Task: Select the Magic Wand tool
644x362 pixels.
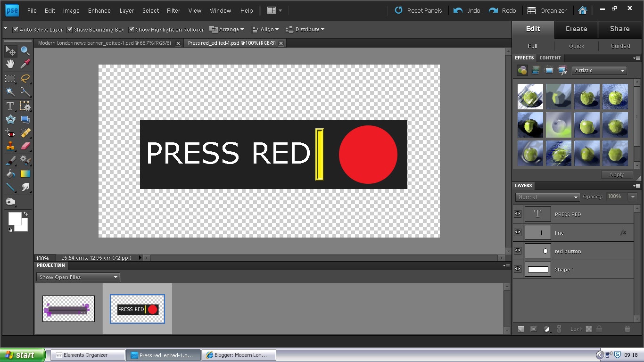Action: click(10, 92)
